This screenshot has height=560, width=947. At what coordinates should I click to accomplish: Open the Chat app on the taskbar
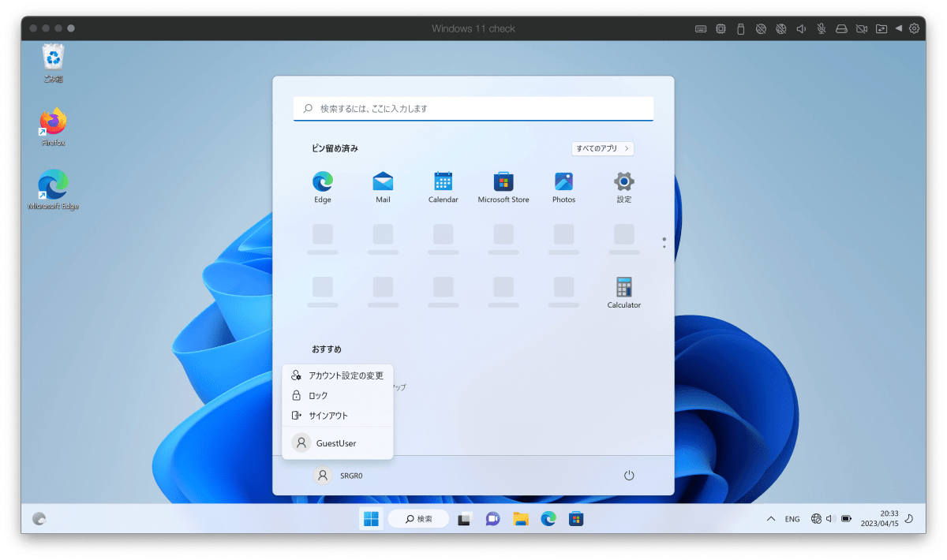(x=493, y=519)
